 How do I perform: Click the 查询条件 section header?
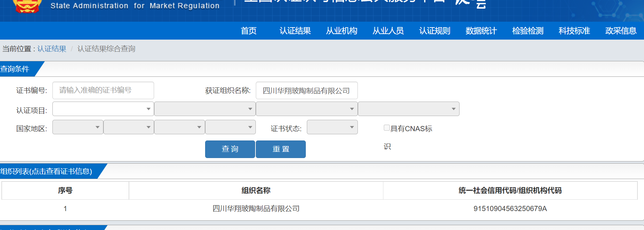tap(15, 69)
